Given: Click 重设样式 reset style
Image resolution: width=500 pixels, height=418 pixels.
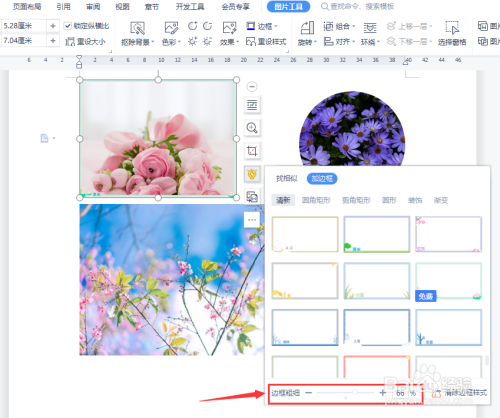Looking at the screenshot, I should 266,42.
